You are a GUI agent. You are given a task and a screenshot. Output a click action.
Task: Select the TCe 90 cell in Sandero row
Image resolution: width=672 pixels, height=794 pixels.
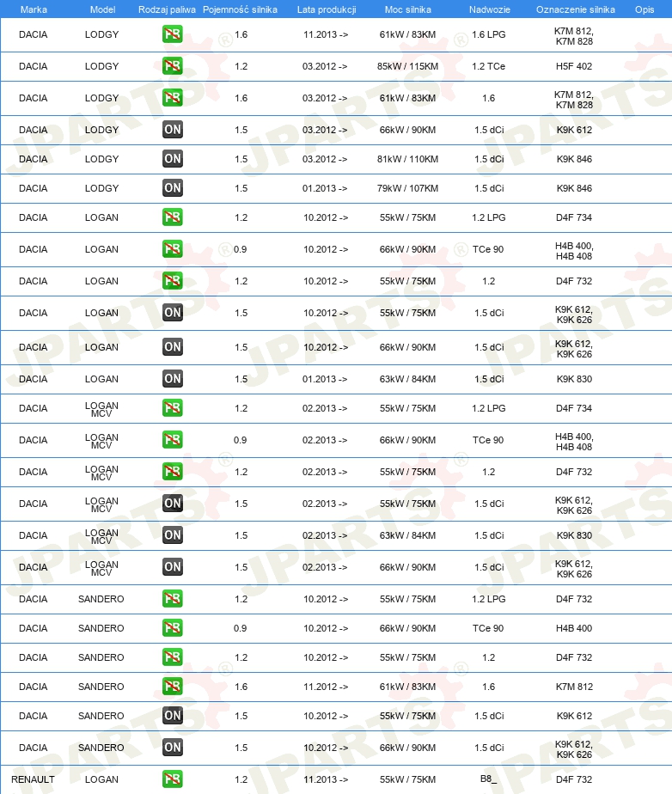point(488,628)
